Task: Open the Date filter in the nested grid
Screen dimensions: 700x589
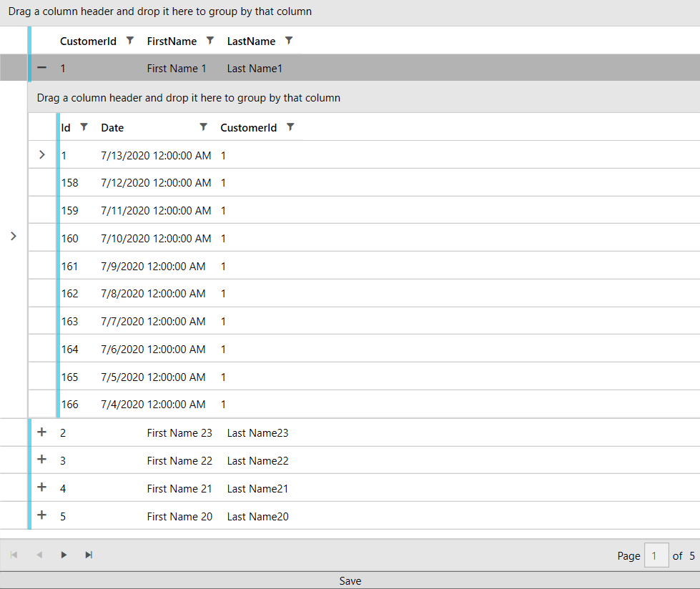Action: pos(203,127)
